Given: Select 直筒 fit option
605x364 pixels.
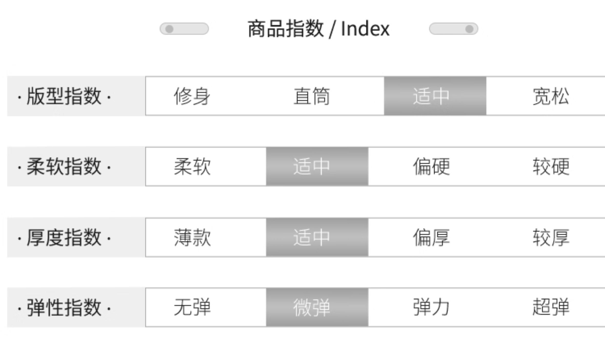Looking at the screenshot, I should click(312, 96).
